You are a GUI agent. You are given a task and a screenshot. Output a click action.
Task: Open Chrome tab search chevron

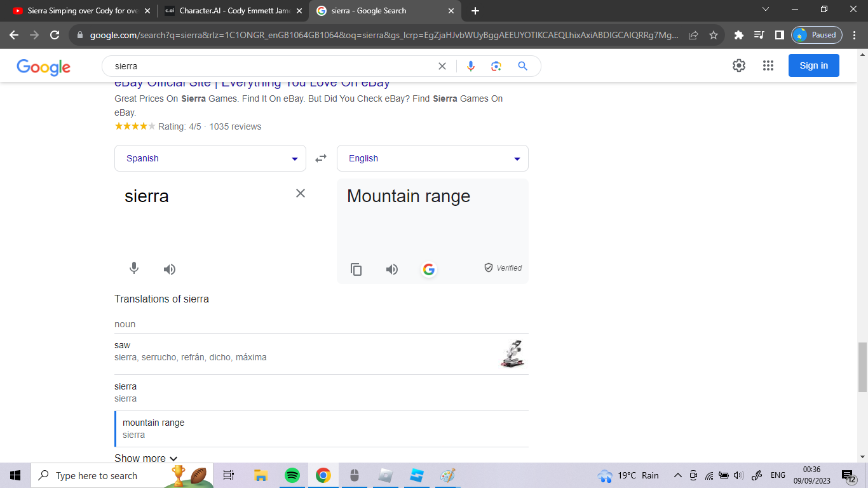766,10
